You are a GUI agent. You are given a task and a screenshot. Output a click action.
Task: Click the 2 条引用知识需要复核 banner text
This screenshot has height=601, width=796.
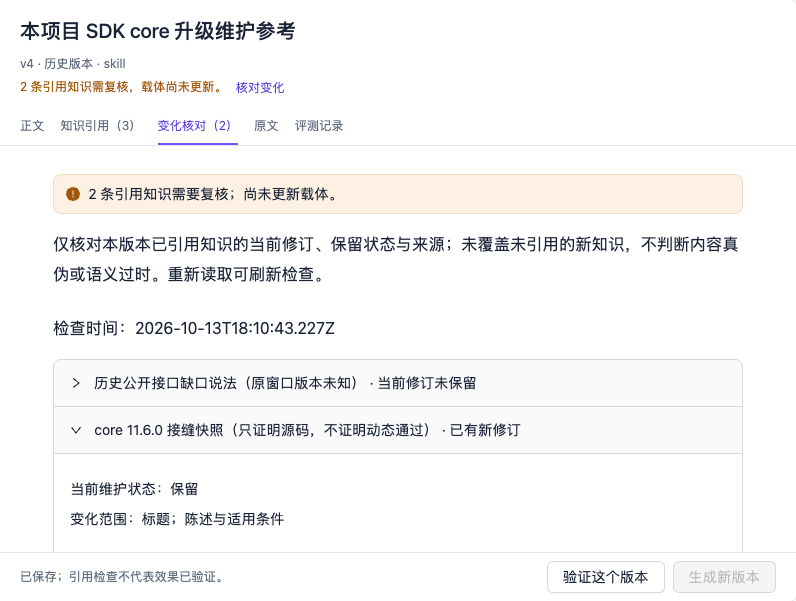pyautogui.click(x=213, y=194)
